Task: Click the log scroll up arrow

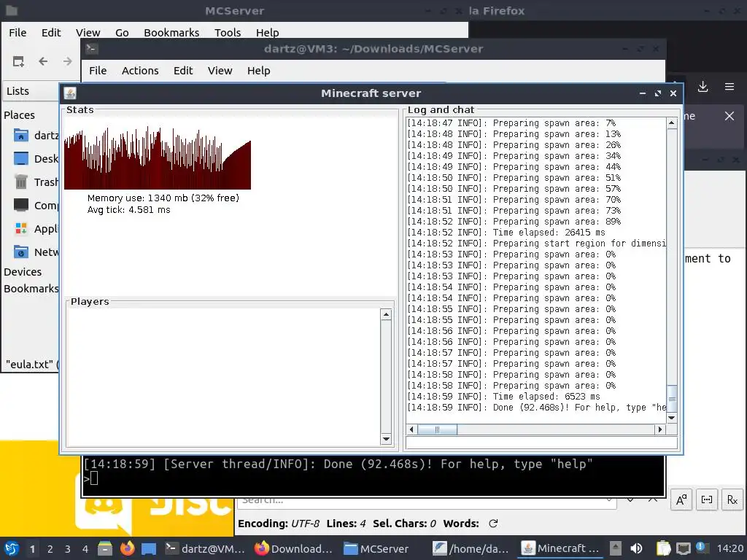Action: coord(672,122)
